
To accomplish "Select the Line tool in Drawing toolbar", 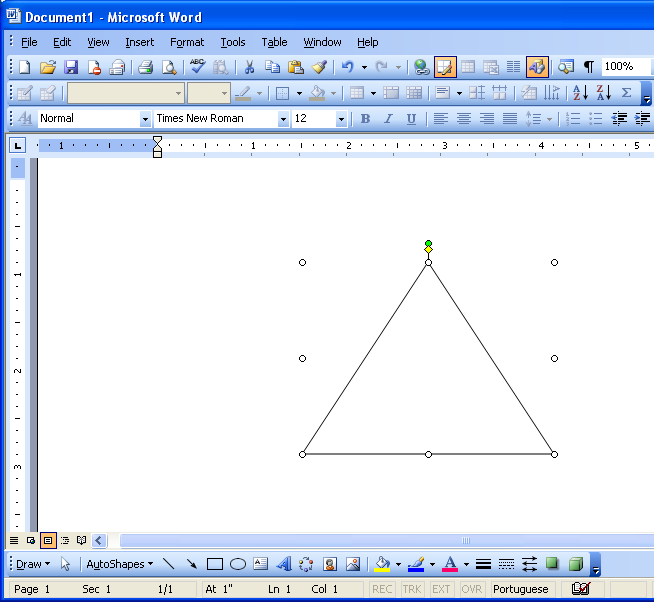I will pyautogui.click(x=169, y=564).
